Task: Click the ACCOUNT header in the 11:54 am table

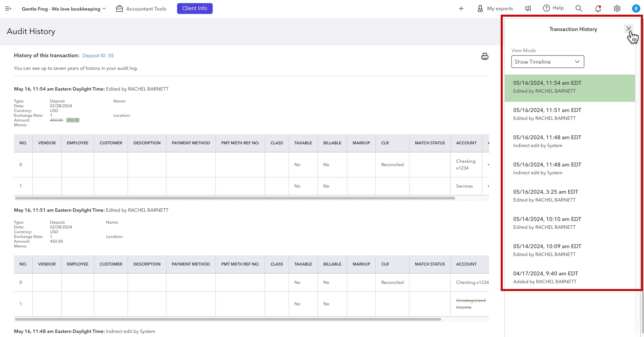Action: tap(466, 143)
